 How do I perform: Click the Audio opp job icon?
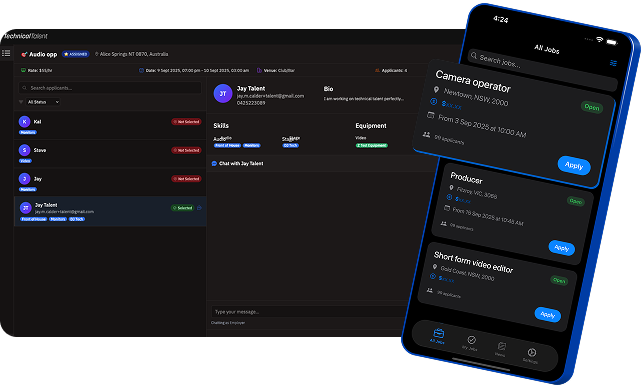coord(24,54)
